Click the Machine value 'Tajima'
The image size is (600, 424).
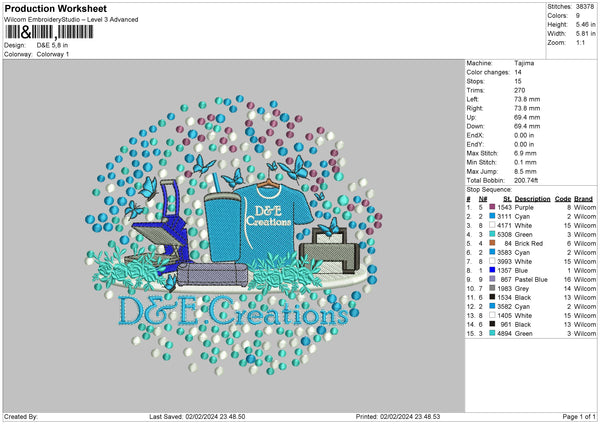point(524,63)
